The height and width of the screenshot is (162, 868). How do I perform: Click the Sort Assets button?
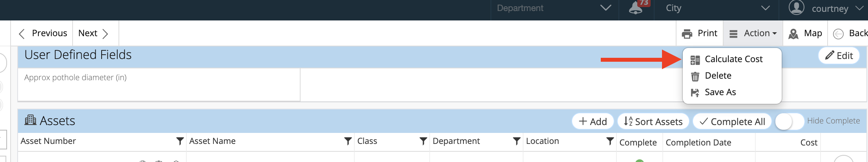click(653, 121)
